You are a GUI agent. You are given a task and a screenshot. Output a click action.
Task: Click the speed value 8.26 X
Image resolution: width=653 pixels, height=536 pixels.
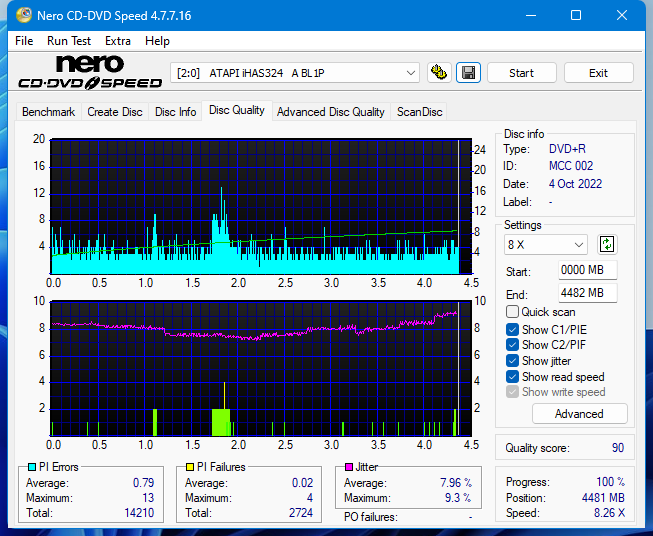tap(609, 513)
